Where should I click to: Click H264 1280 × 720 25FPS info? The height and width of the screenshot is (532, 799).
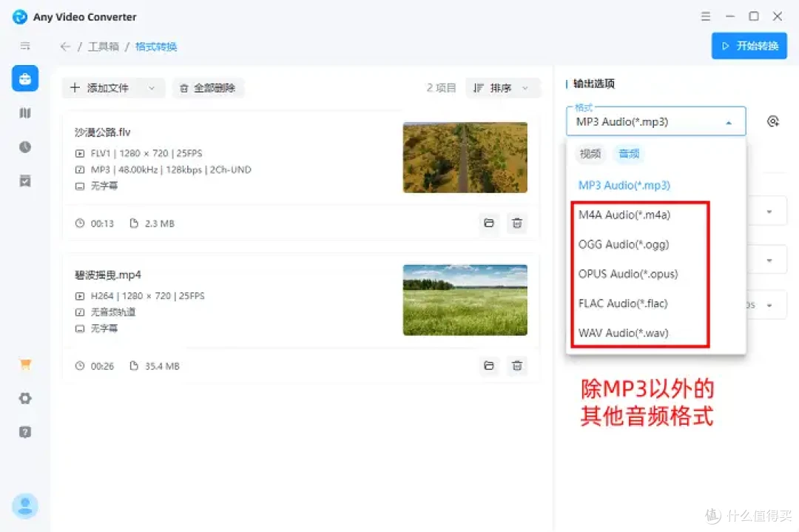[147, 295]
